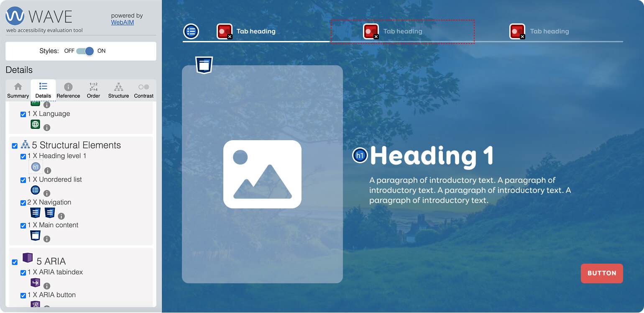This screenshot has height=313, width=644.
Task: Click the '1 X Unordered list' label
Action: [55, 180]
